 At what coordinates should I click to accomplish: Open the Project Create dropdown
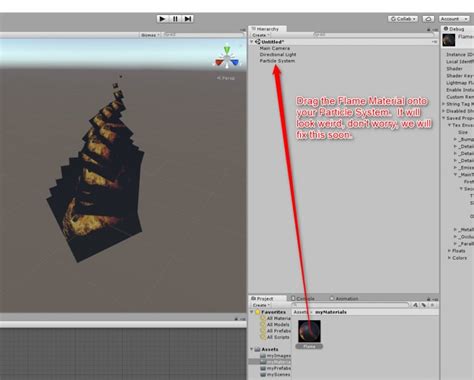261,305
